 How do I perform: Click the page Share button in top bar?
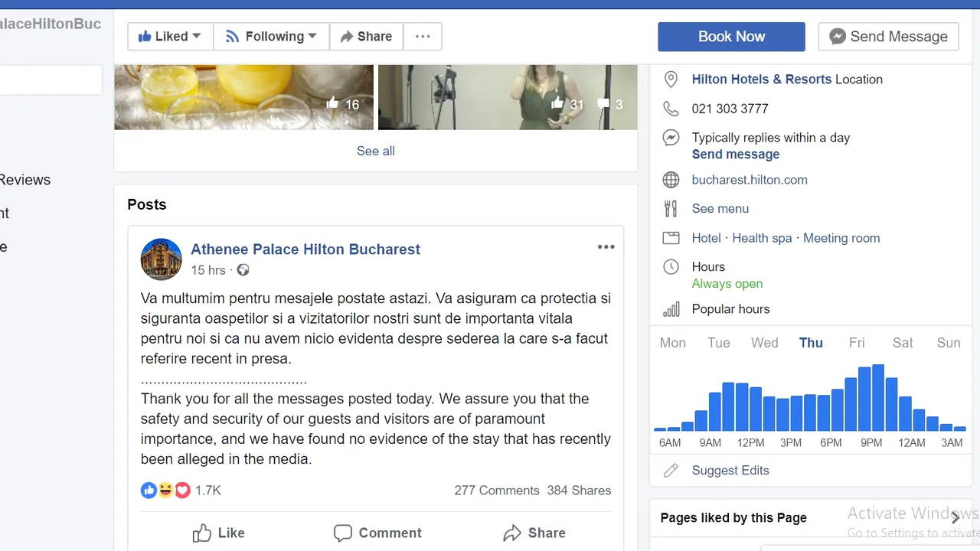coord(366,36)
